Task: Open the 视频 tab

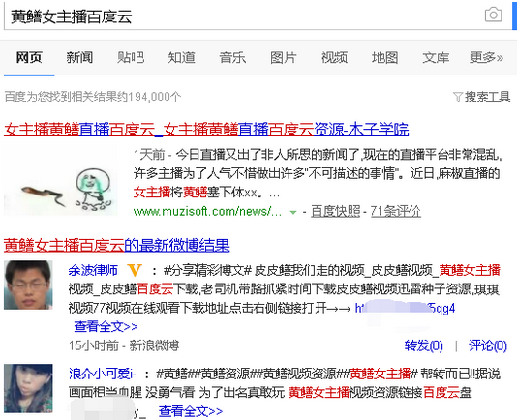Action: click(x=334, y=58)
